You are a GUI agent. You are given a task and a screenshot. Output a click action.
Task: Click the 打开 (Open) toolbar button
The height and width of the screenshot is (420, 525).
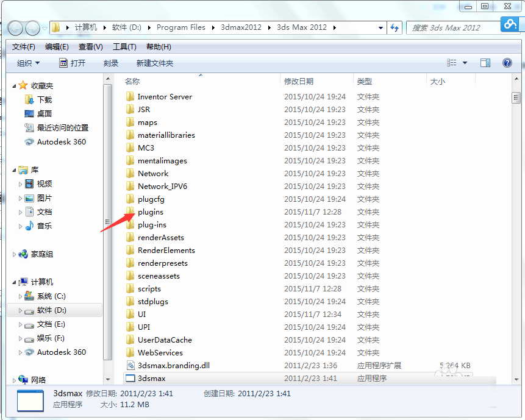pos(73,63)
